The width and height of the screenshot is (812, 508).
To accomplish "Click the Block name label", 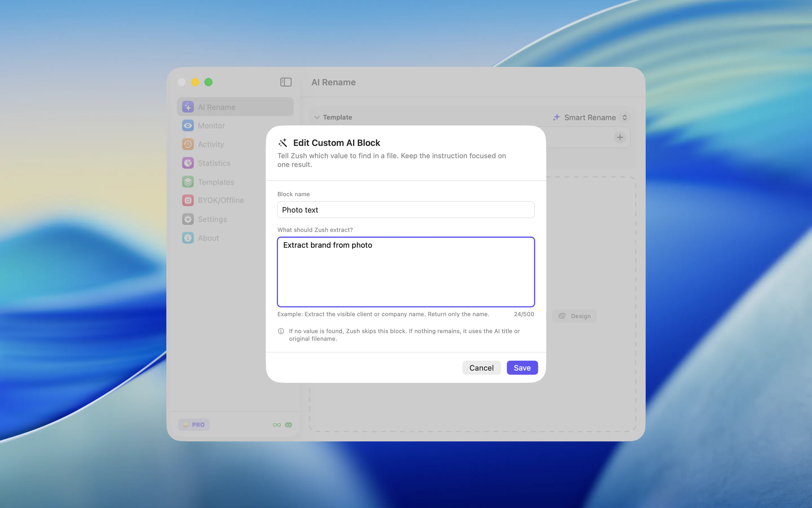I will pos(294,194).
